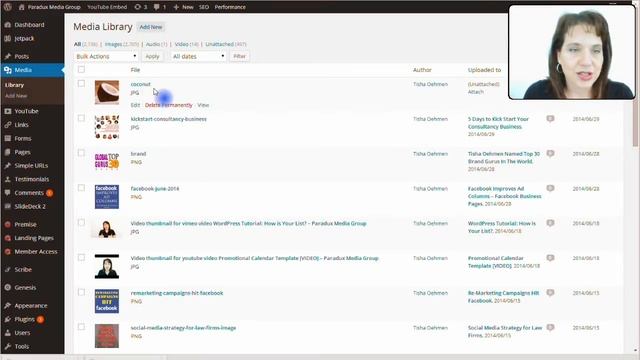640x360 pixels.
Task: Click the plus New icon in admin bar
Action: (176, 7)
